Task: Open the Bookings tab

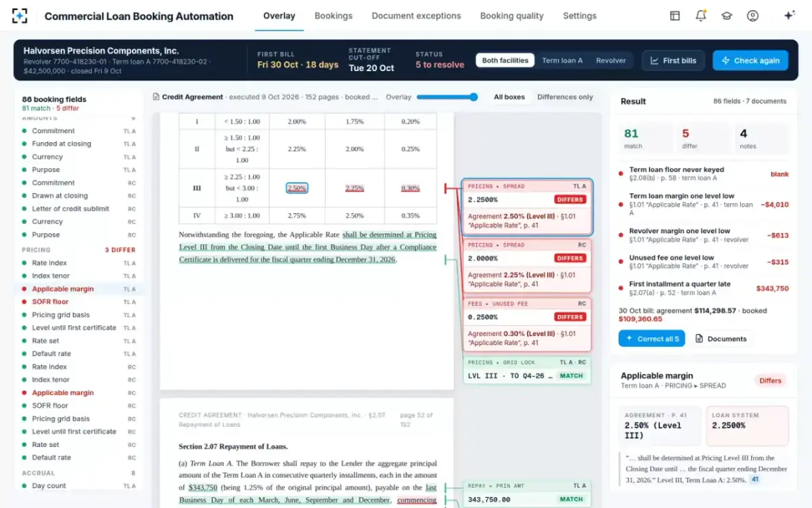Action: click(334, 16)
